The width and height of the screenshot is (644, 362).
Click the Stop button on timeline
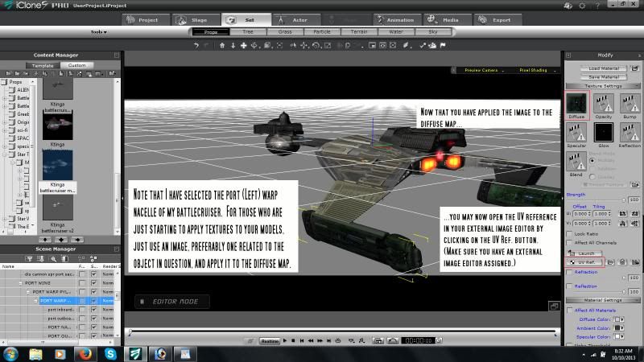coord(293,340)
